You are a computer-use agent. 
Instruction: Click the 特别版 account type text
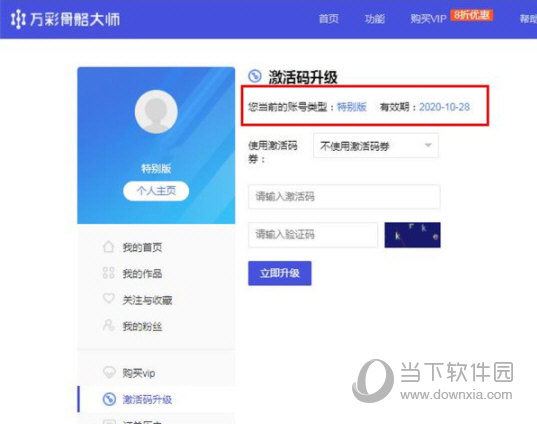pos(352,107)
